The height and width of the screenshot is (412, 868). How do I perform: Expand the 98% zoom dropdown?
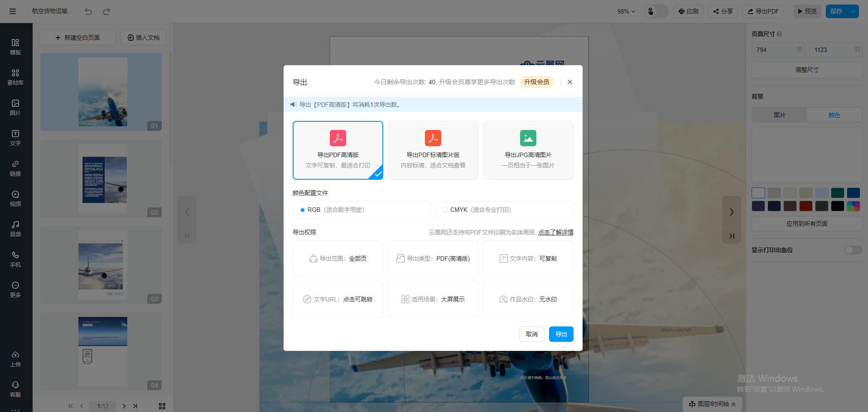(626, 11)
